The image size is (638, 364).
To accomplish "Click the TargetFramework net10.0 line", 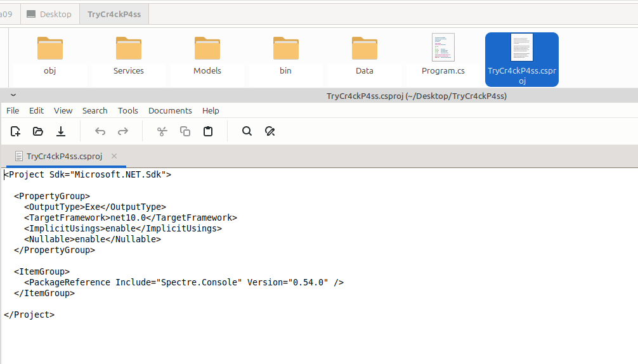I will 131,218.
